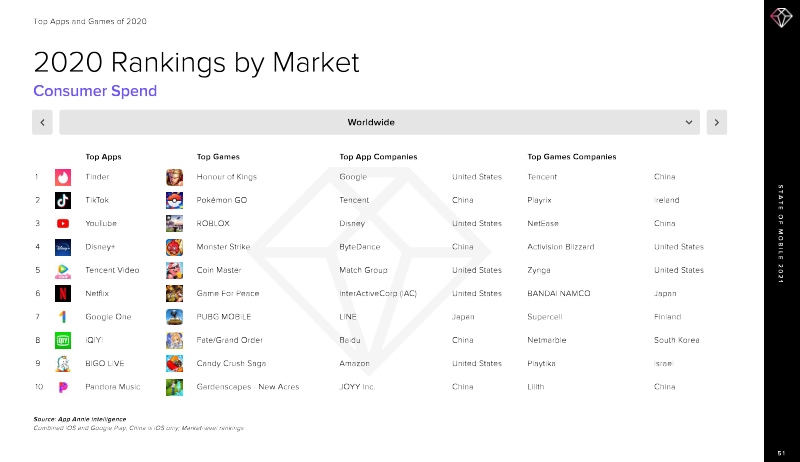Go to previous market with left arrow
Image resolution: width=800 pixels, height=462 pixels.
[x=42, y=122]
